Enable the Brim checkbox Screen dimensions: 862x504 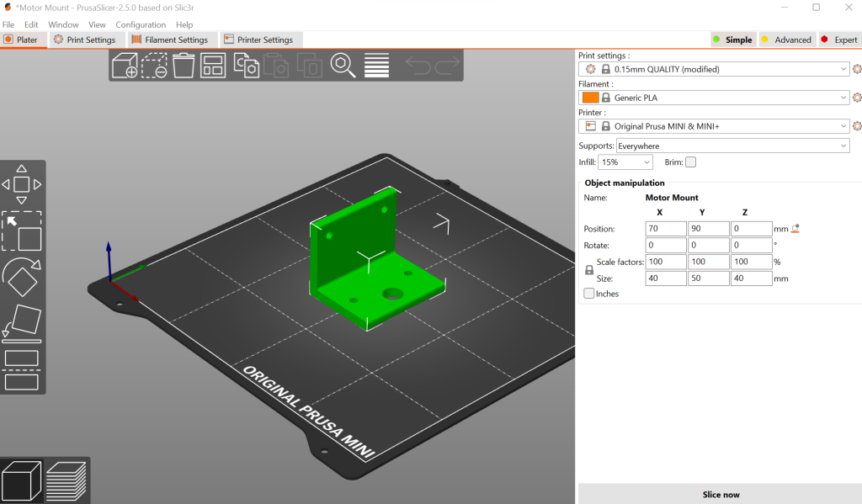pyautogui.click(x=691, y=162)
